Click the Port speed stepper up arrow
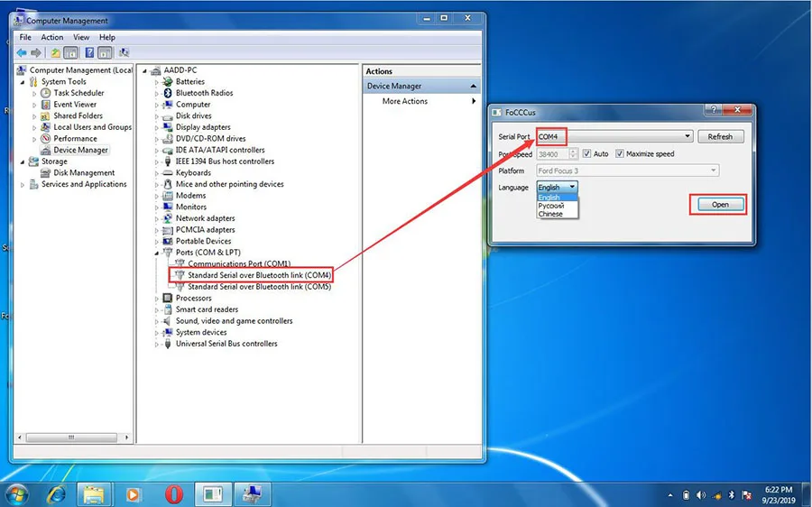The width and height of the screenshot is (812, 507). [x=573, y=152]
